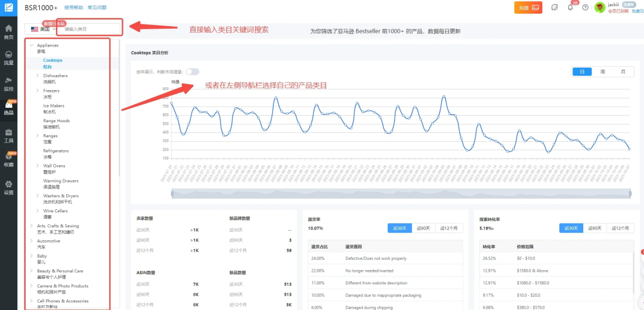
Task: Click left handle of chart range slider
Action: (x=172, y=193)
